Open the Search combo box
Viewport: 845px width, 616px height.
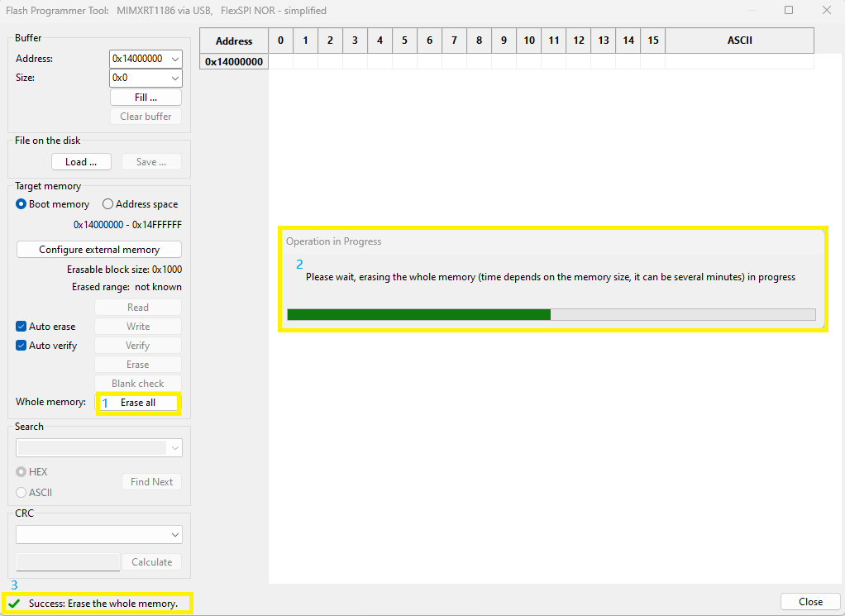click(x=174, y=447)
